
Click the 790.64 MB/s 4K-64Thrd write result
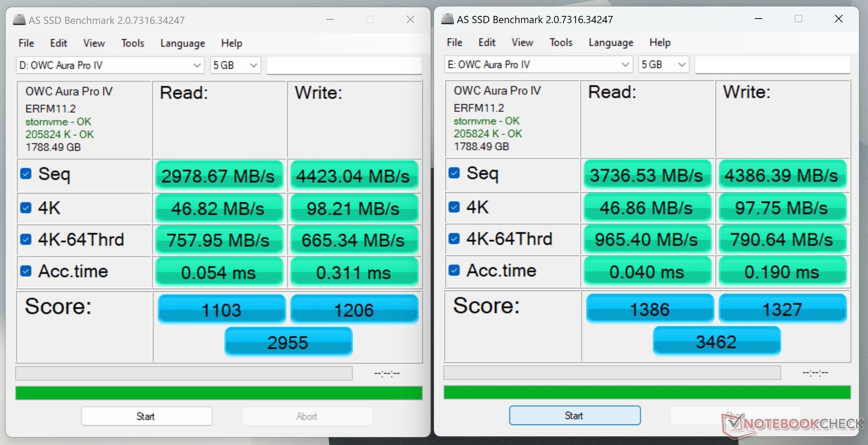[782, 239]
